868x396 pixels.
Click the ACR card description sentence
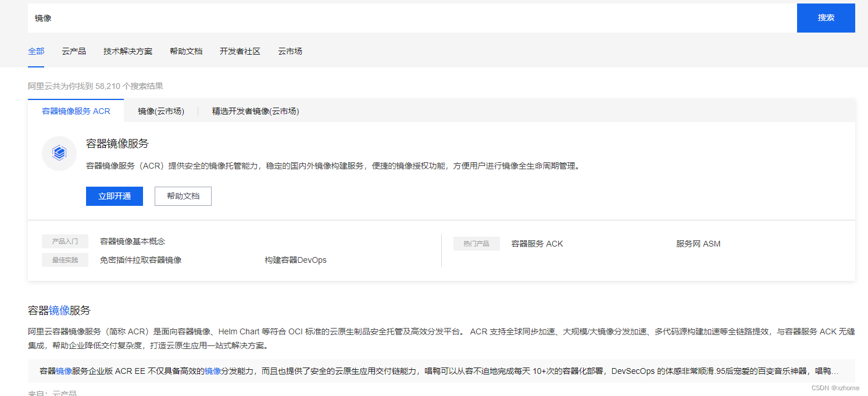click(x=333, y=166)
